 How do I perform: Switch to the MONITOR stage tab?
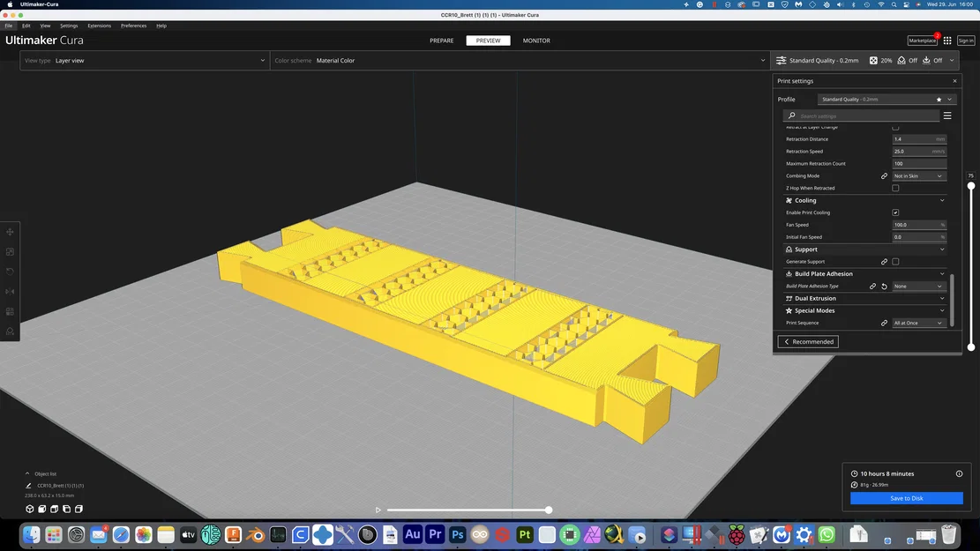[x=536, y=41]
